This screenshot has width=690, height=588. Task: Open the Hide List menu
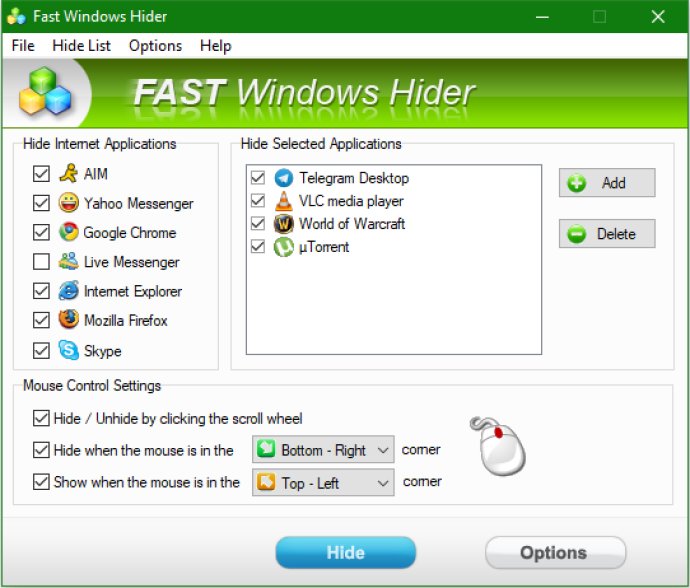coord(81,45)
